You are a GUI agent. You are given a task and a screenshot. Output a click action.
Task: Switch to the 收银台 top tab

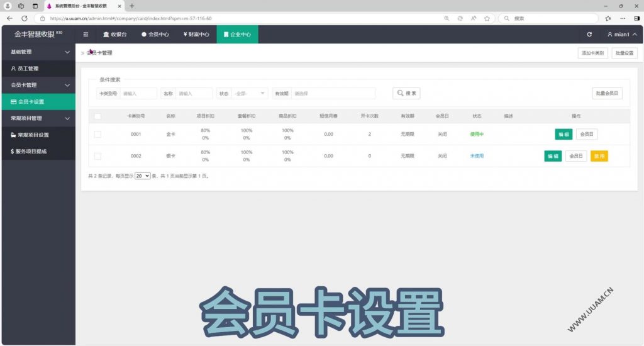pyautogui.click(x=114, y=35)
